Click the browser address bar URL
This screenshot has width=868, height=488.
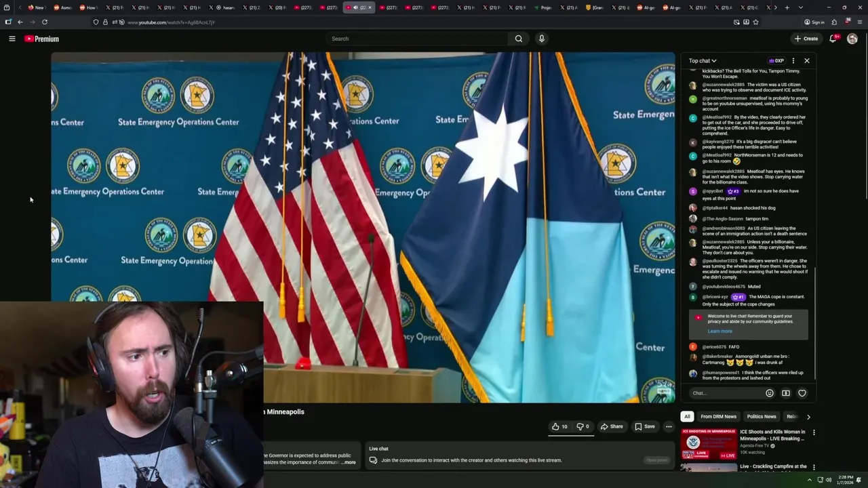click(x=171, y=22)
